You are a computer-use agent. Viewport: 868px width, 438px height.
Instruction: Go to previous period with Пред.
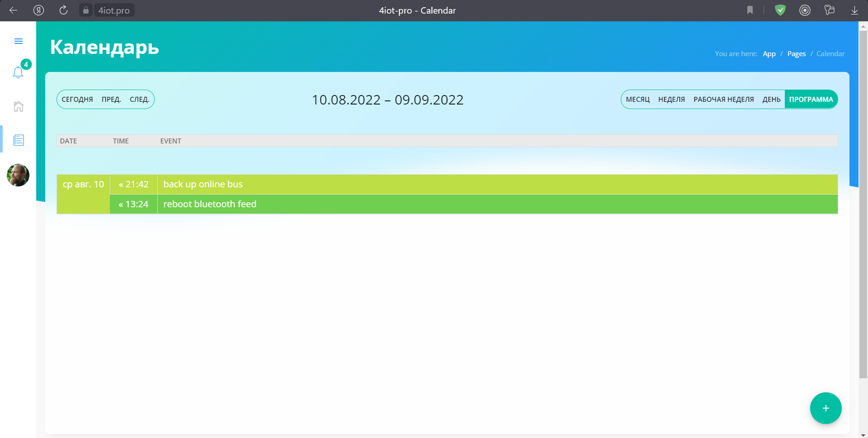(x=111, y=100)
